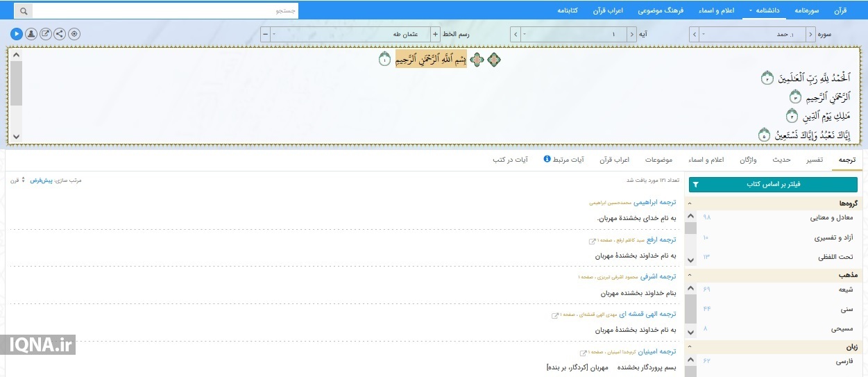Viewport: 868px width, 377px height.
Task: Filter by مسیحی religion
Action: 842,328
